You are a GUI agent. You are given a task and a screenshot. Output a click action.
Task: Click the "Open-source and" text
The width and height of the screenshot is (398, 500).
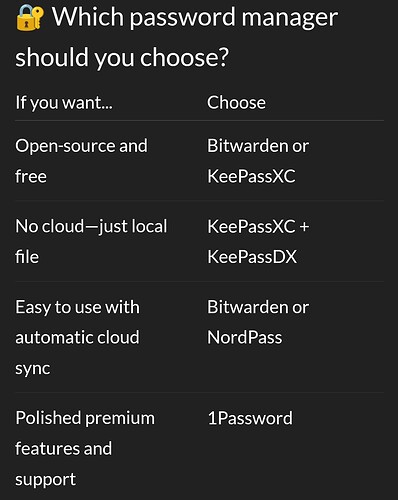pyautogui.click(x=81, y=146)
